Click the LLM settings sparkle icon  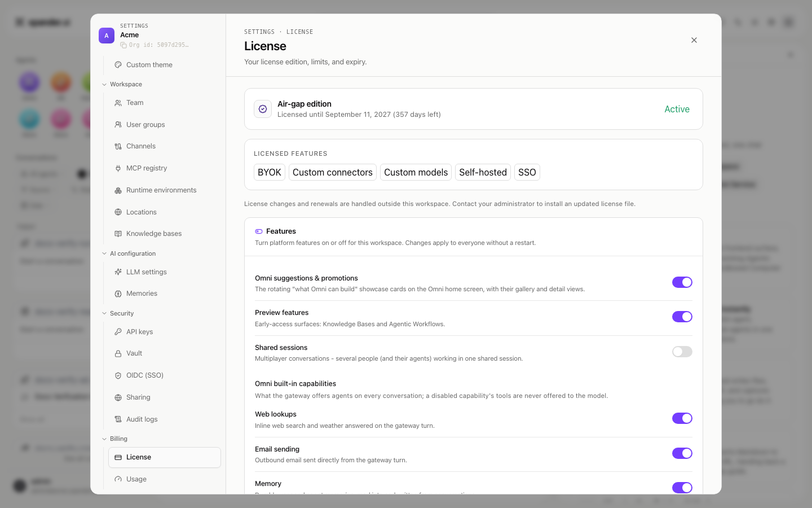click(x=118, y=272)
